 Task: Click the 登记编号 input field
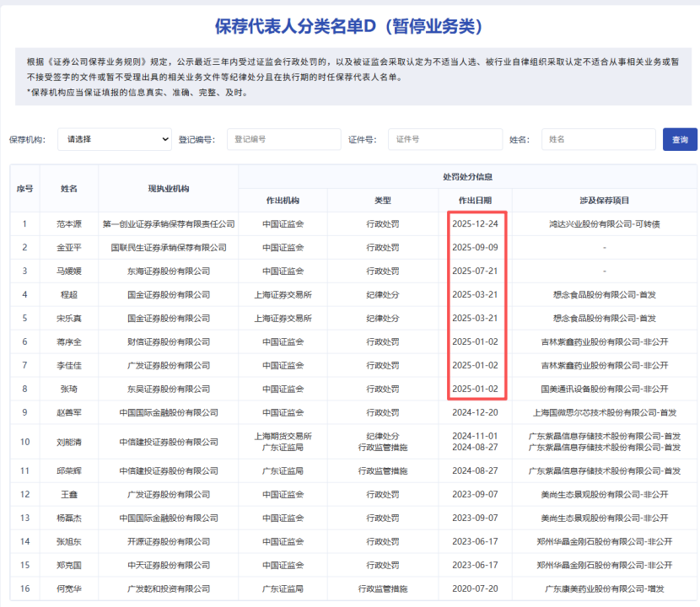pyautogui.click(x=284, y=139)
